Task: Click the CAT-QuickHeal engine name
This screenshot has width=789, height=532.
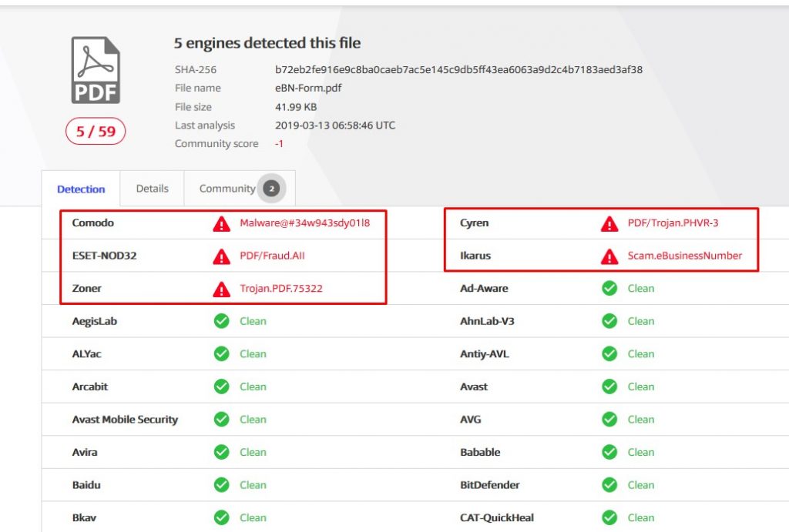Action: [497, 517]
